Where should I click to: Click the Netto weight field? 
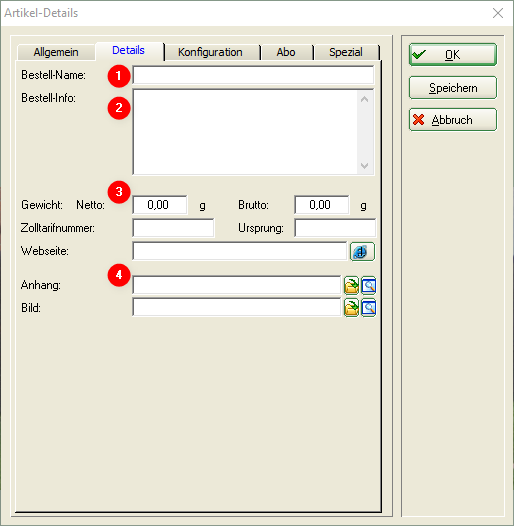click(160, 205)
